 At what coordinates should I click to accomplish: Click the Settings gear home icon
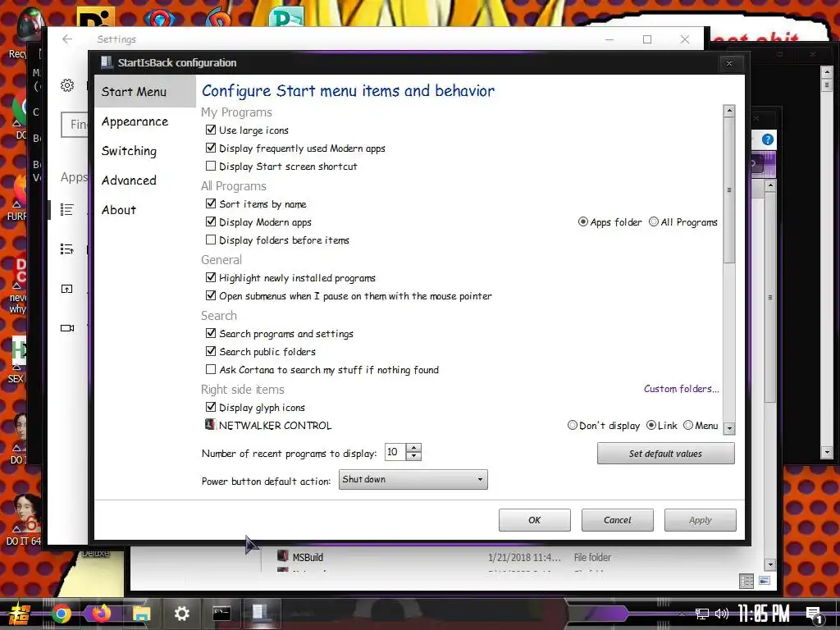[x=67, y=85]
